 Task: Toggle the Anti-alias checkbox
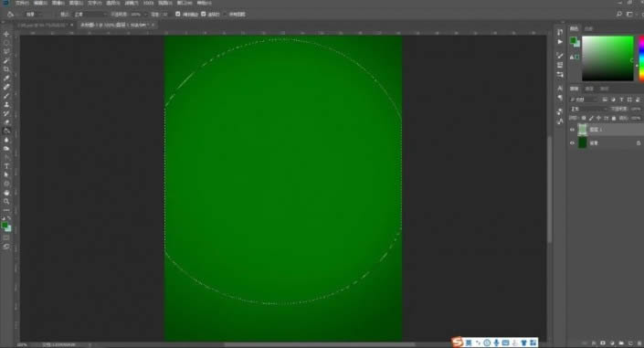(178, 14)
